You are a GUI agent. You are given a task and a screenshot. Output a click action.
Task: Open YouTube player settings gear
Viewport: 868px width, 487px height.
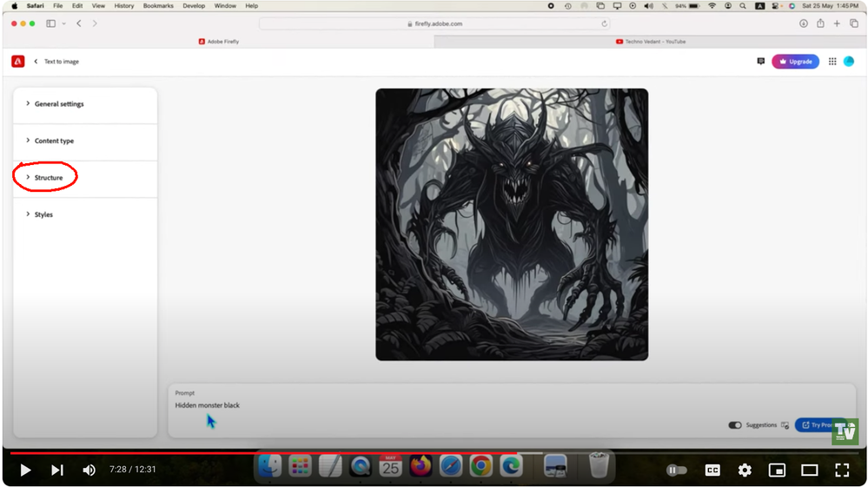click(745, 470)
